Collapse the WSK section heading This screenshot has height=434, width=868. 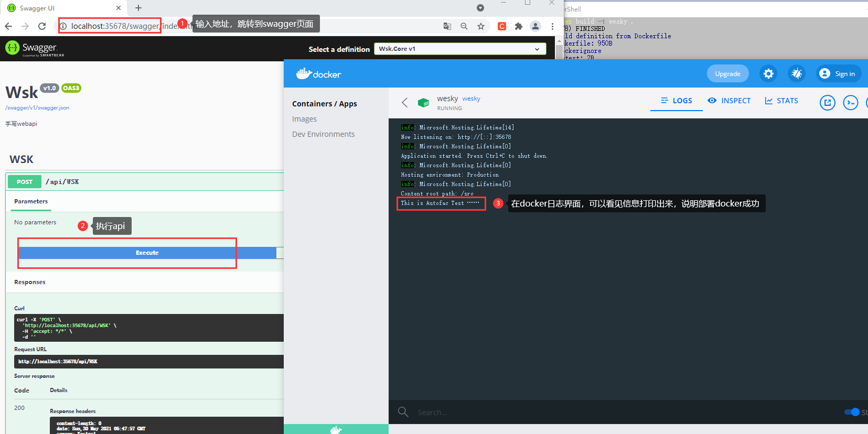click(x=22, y=159)
